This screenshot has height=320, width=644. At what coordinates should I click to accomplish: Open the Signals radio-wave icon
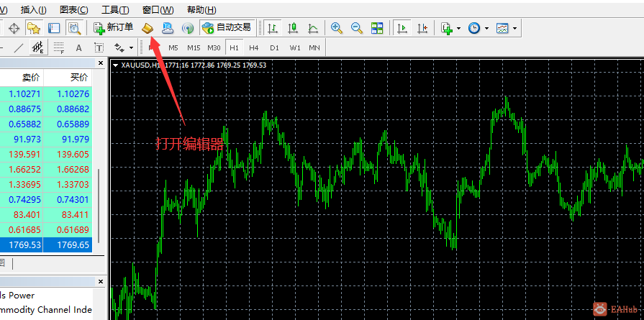[188, 28]
